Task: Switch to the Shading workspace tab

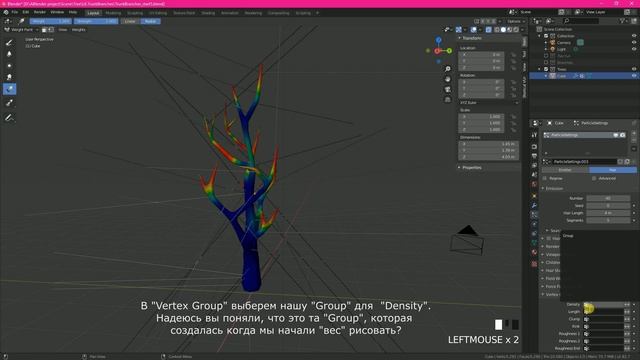Action: 208,13
